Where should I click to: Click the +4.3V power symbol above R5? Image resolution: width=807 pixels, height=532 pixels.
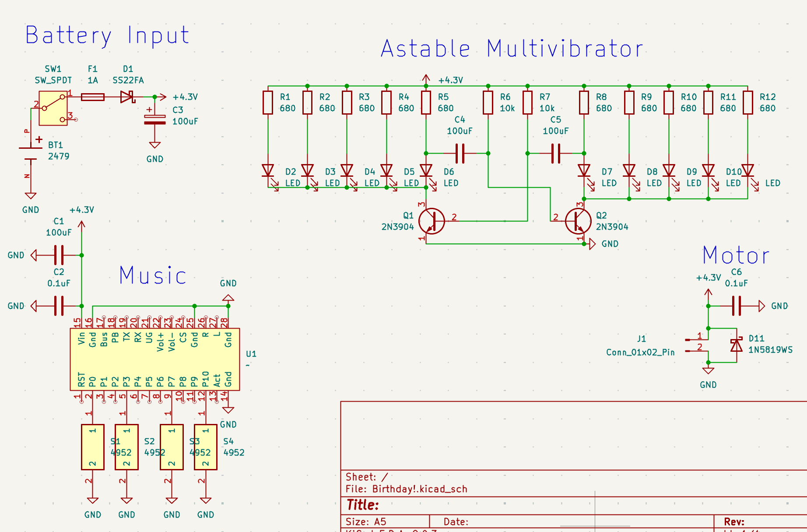pos(426,79)
